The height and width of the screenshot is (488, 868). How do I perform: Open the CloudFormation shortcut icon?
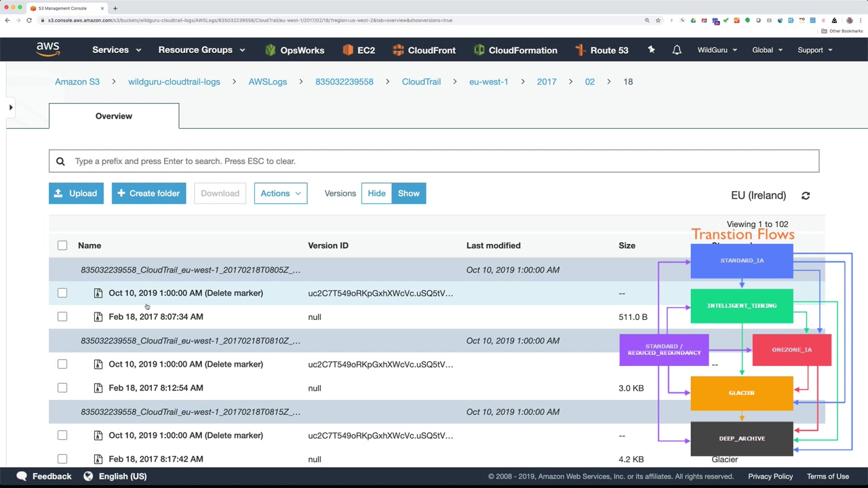tap(479, 50)
